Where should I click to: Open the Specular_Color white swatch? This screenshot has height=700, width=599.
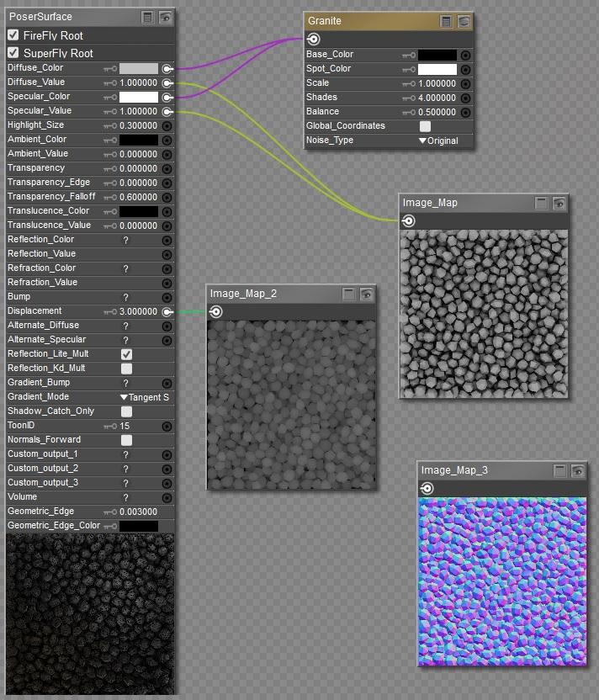coord(139,97)
